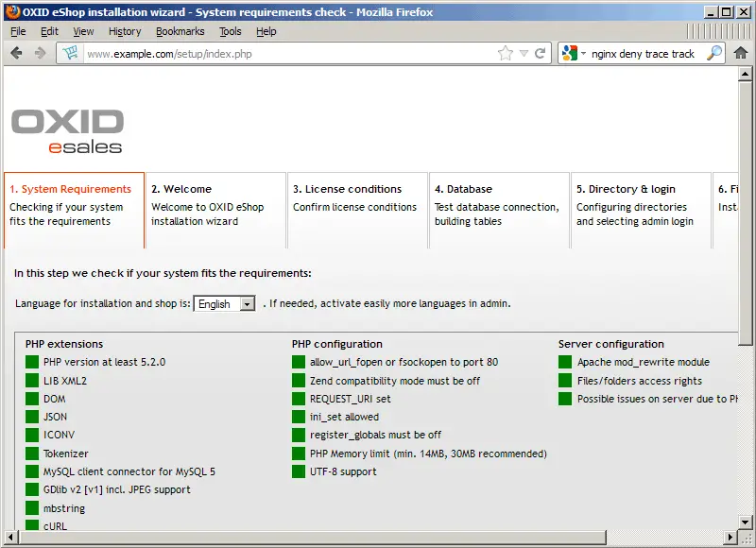Click green status box for Files/folders access rights

565,381
